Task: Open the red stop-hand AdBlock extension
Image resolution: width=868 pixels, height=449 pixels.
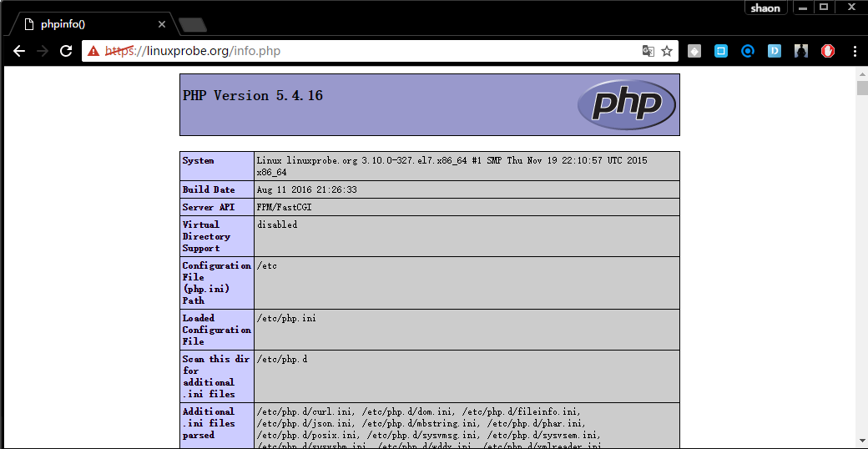Action: coord(828,51)
